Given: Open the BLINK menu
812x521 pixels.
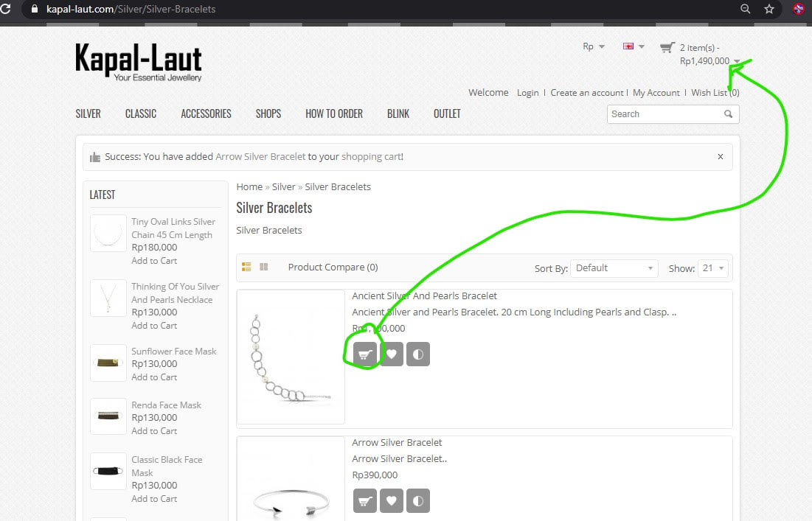Looking at the screenshot, I should tap(398, 113).
